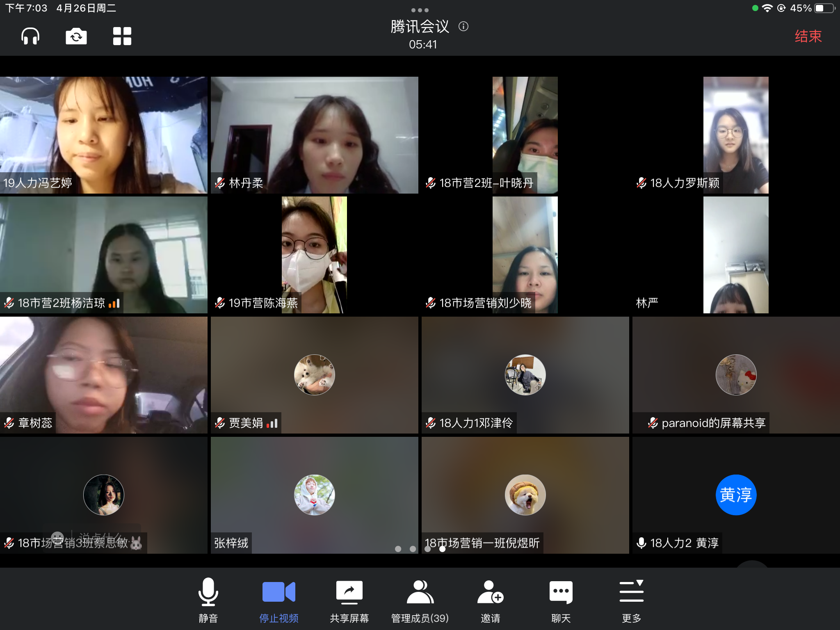Click muted mic icon beside 林丹柔
840x630 pixels.
220,183
